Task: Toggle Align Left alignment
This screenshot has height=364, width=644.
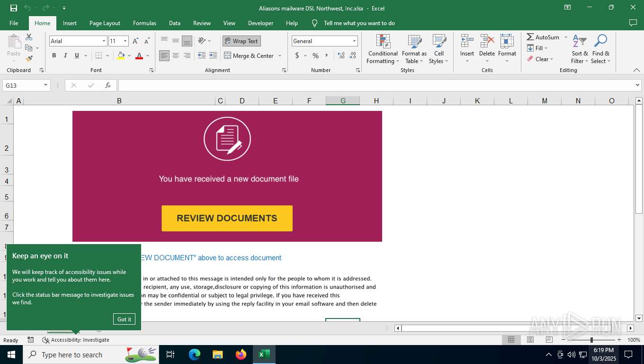Action: click(x=164, y=55)
